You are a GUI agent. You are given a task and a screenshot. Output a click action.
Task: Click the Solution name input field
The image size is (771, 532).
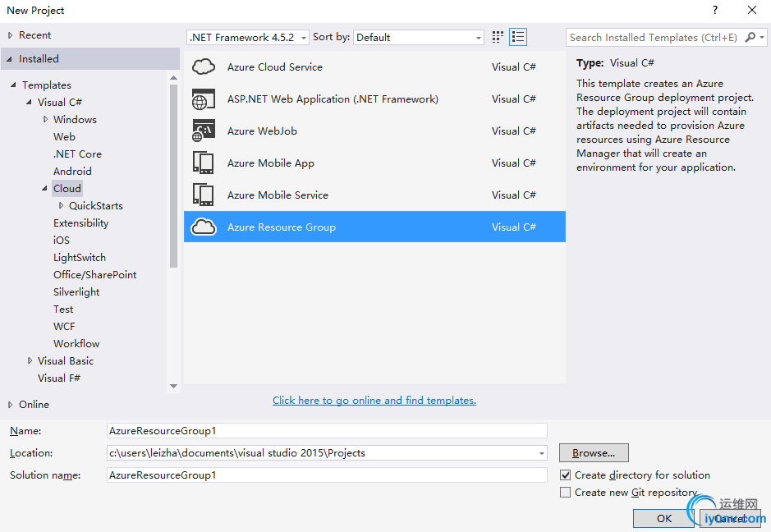pyautogui.click(x=327, y=475)
